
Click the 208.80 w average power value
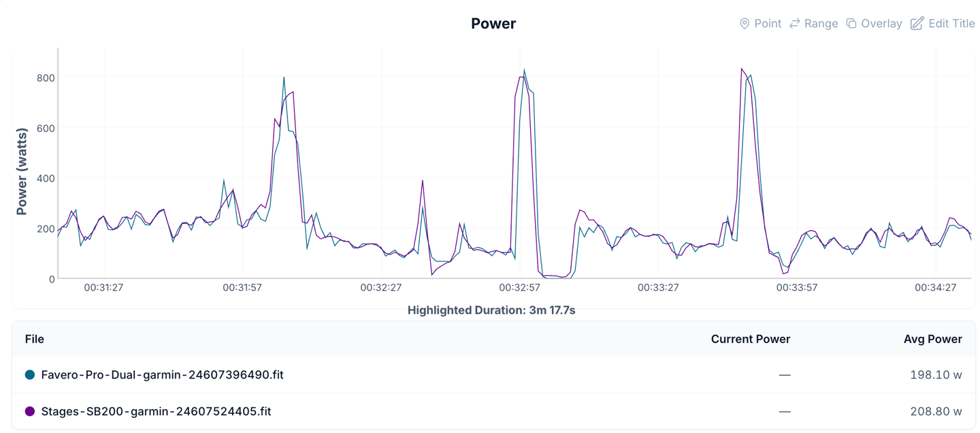click(936, 411)
